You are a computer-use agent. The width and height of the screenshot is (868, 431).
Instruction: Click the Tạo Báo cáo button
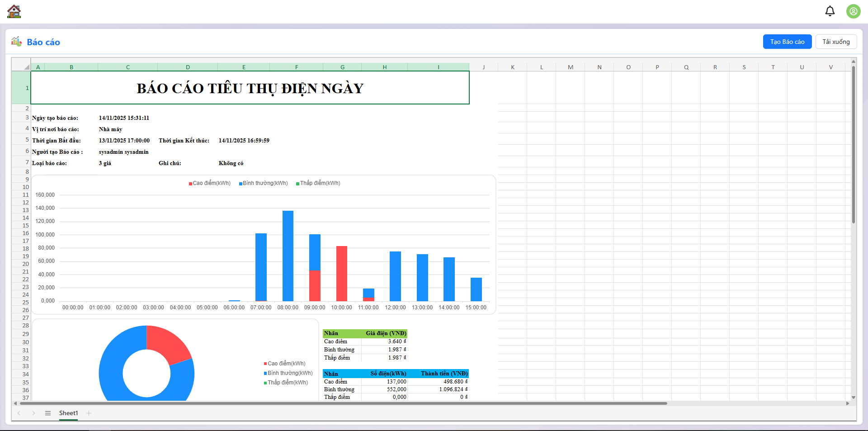pyautogui.click(x=787, y=42)
